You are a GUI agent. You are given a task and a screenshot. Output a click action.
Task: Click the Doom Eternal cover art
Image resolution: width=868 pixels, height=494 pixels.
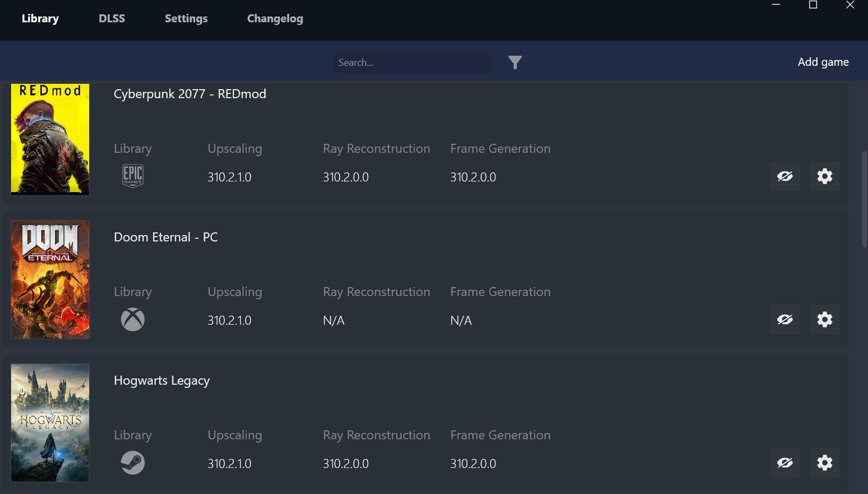coord(50,280)
